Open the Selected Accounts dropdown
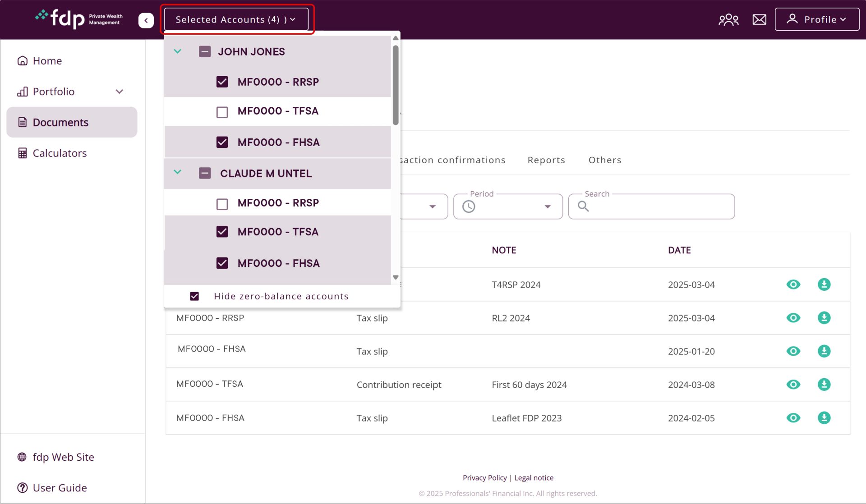 click(237, 19)
